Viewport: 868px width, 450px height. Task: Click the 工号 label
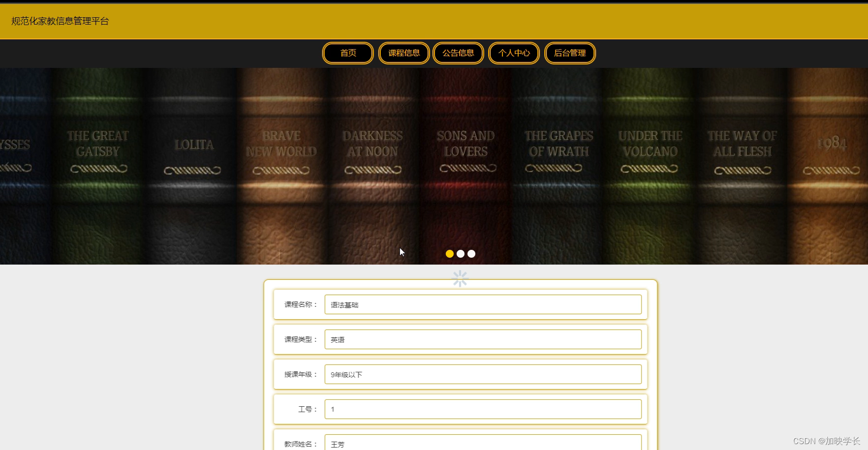(308, 409)
